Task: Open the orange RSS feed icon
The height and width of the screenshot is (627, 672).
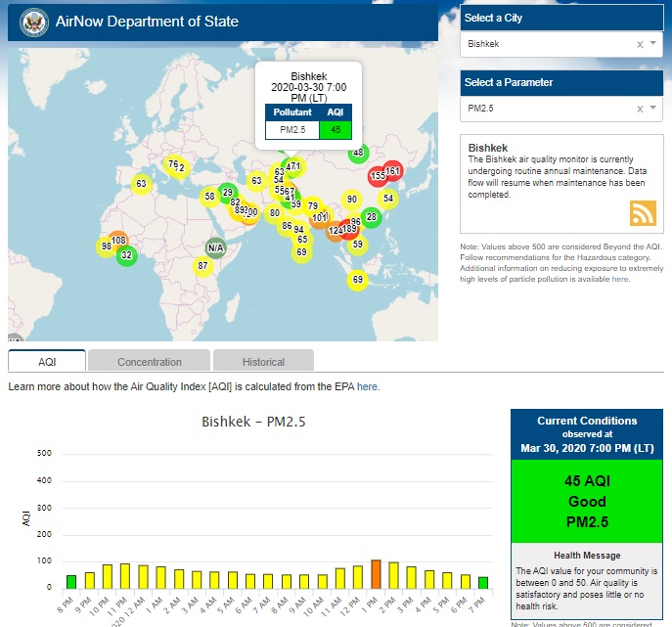Action: pyautogui.click(x=643, y=212)
